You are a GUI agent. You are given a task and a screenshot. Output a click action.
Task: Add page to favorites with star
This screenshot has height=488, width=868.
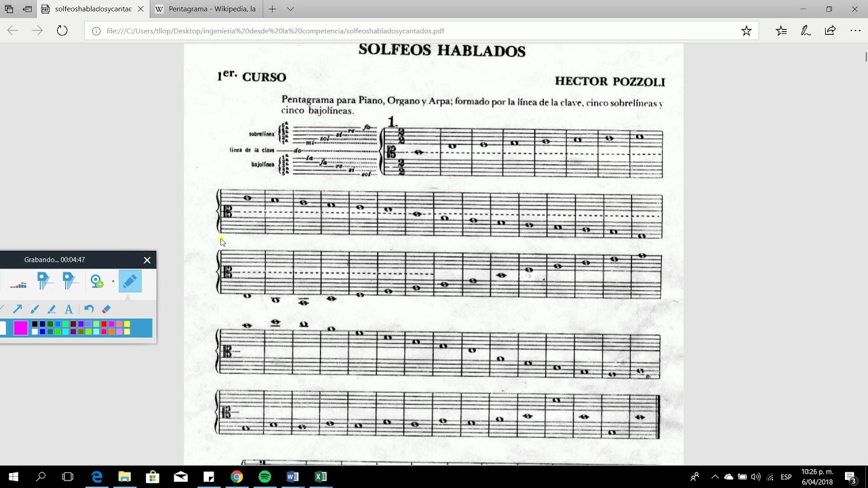click(x=746, y=30)
